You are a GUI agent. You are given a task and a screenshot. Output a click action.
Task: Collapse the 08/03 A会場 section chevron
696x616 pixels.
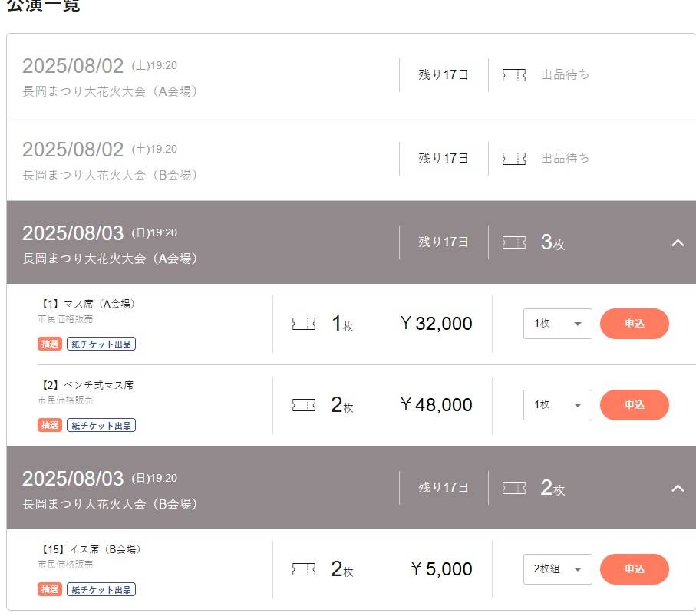pos(678,242)
